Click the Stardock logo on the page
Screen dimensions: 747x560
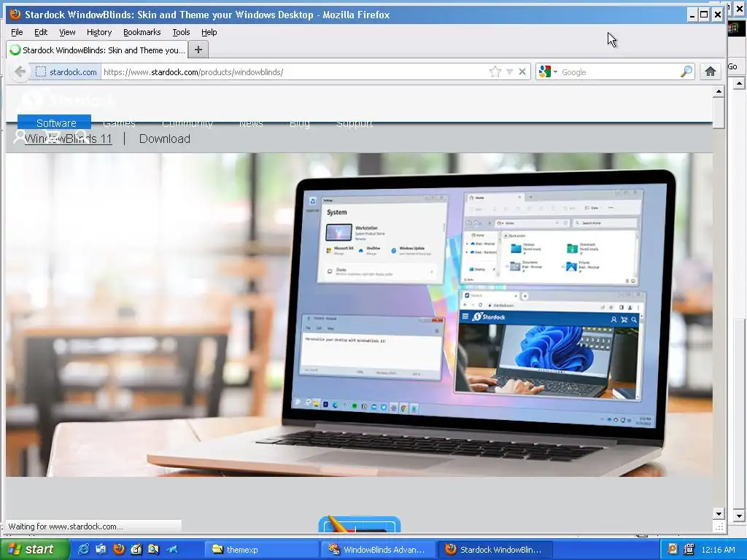coord(66,100)
